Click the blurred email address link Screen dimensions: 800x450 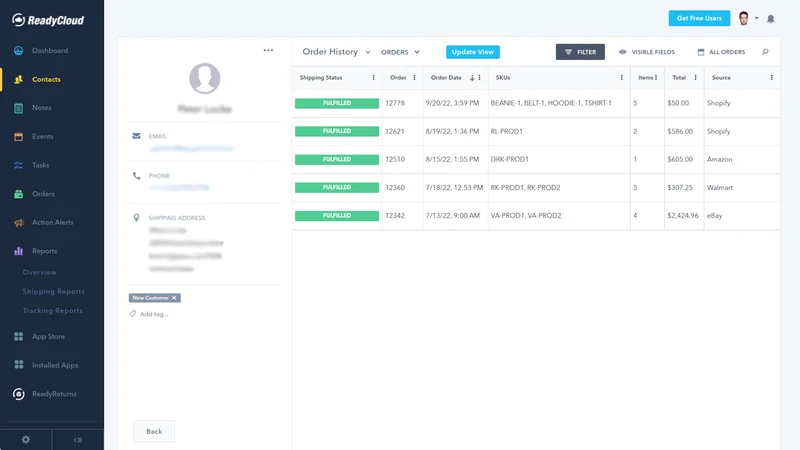coord(191,149)
